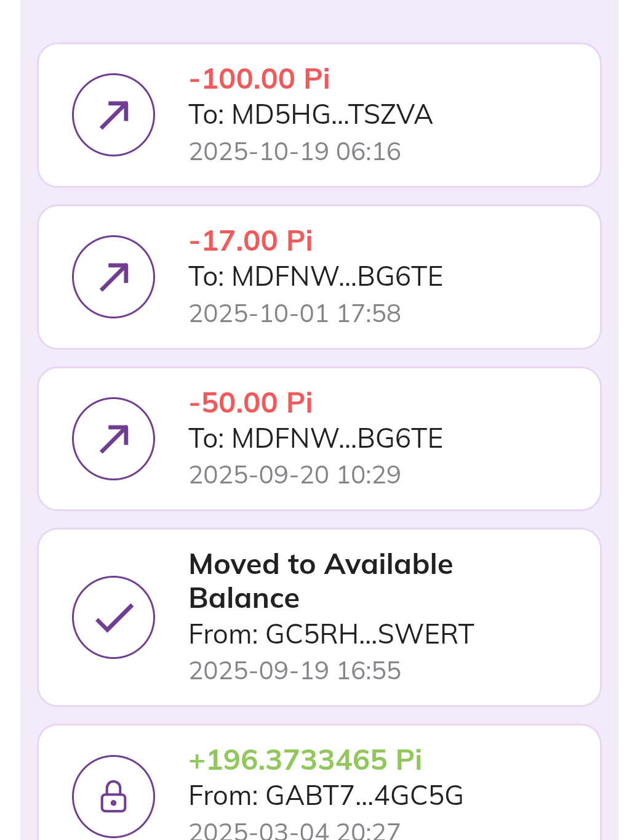624x840 pixels.
Task: Click the checkmark icon for Moved to Available Balance
Action: (113, 617)
